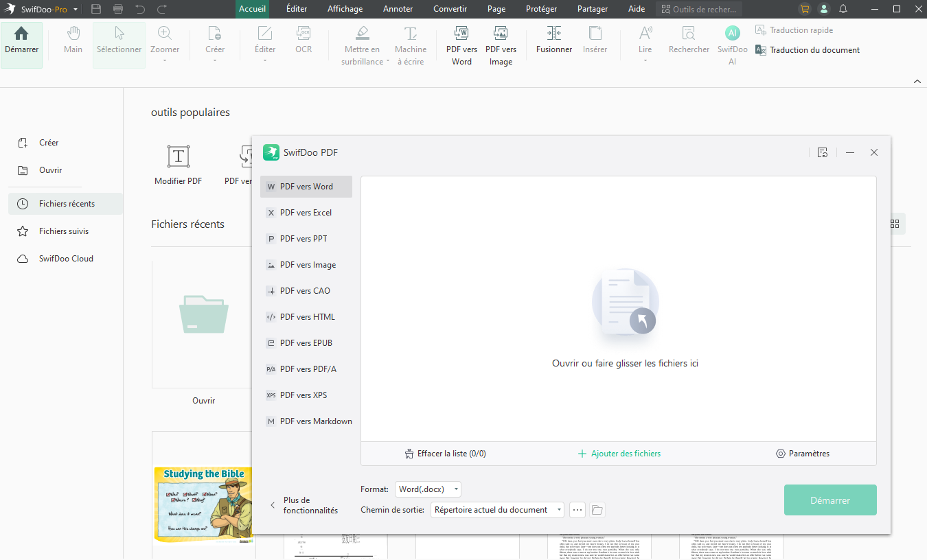Launch SwifDoo AI

click(732, 43)
